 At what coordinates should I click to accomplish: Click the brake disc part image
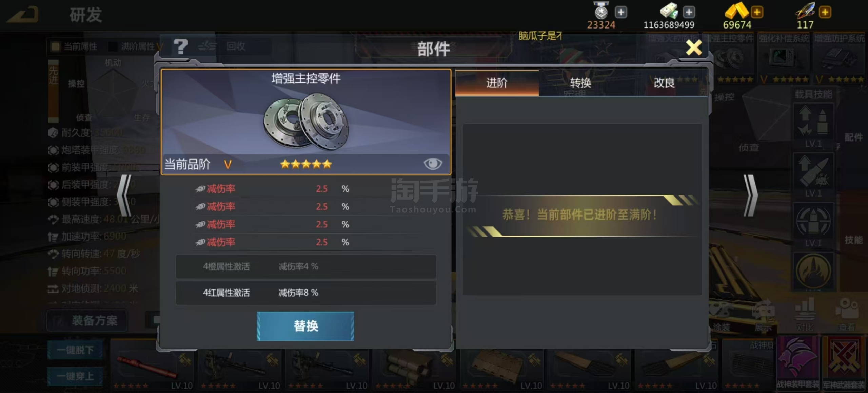306,122
